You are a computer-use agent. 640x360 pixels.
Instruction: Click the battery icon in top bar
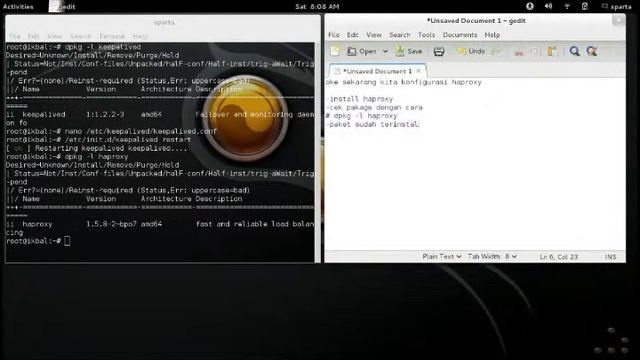tap(585, 6)
